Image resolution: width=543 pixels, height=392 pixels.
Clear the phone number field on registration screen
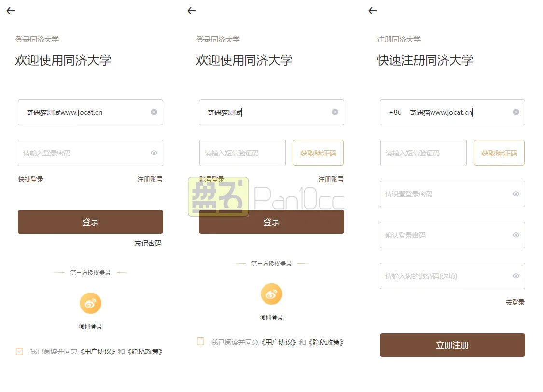tap(516, 112)
